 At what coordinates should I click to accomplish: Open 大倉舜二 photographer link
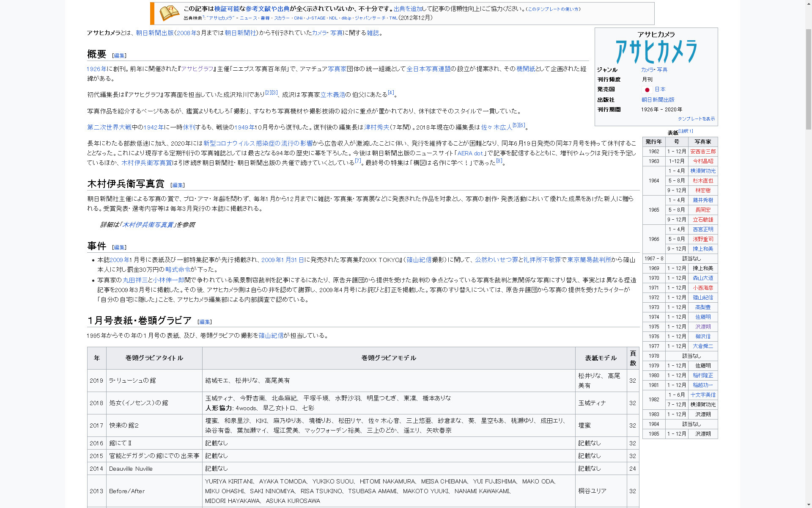click(x=703, y=346)
